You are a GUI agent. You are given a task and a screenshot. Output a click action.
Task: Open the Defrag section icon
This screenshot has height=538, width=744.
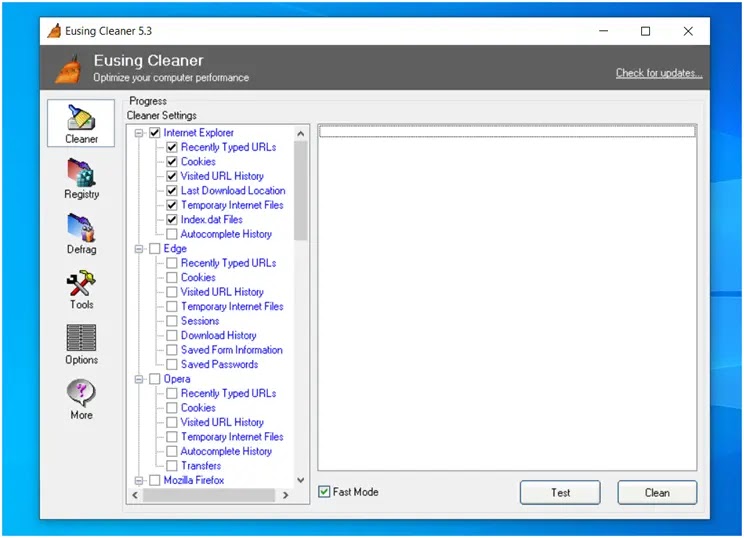[81, 234]
